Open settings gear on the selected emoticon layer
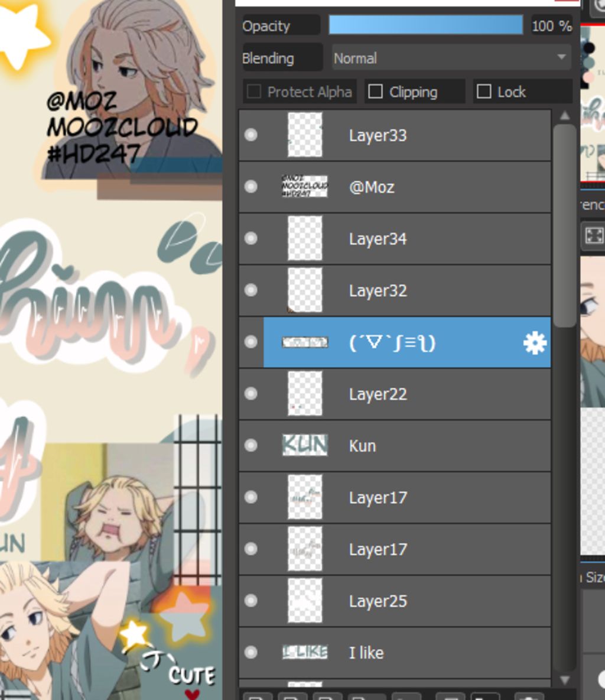This screenshot has width=605, height=700. click(x=535, y=343)
